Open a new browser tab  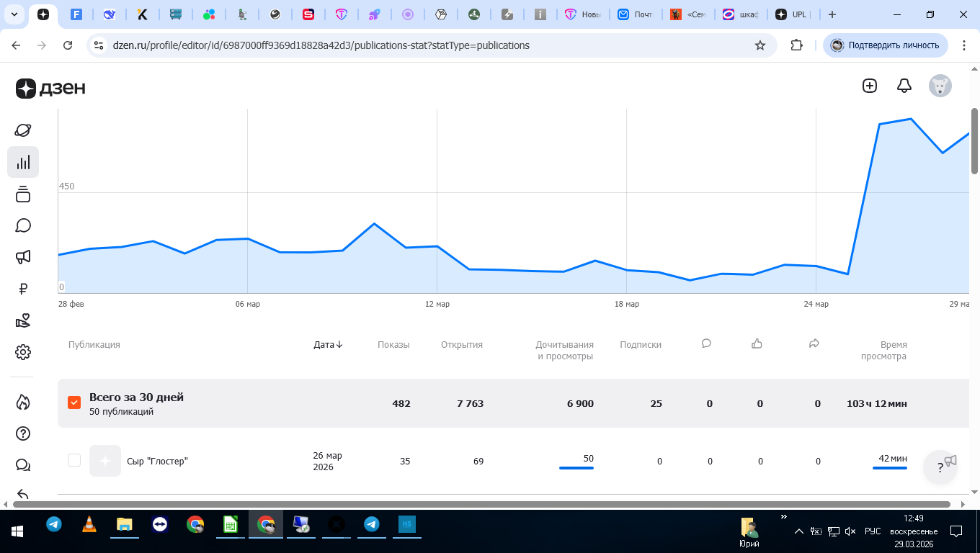tap(832, 14)
